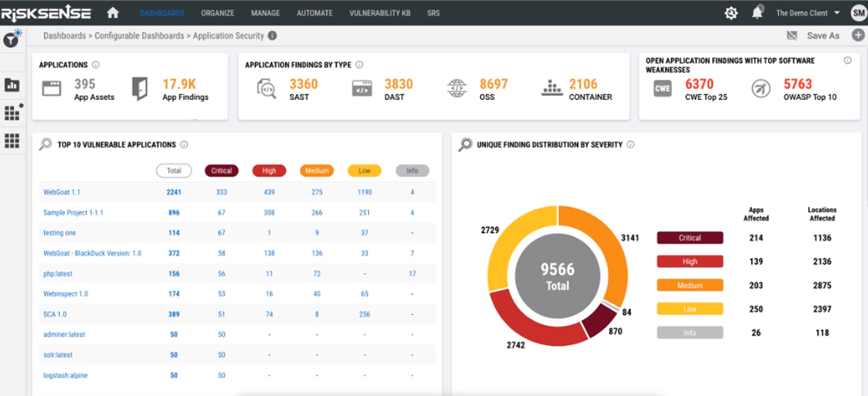Show info tooltip for Applications card
The height and width of the screenshot is (396, 868).
tap(96, 65)
